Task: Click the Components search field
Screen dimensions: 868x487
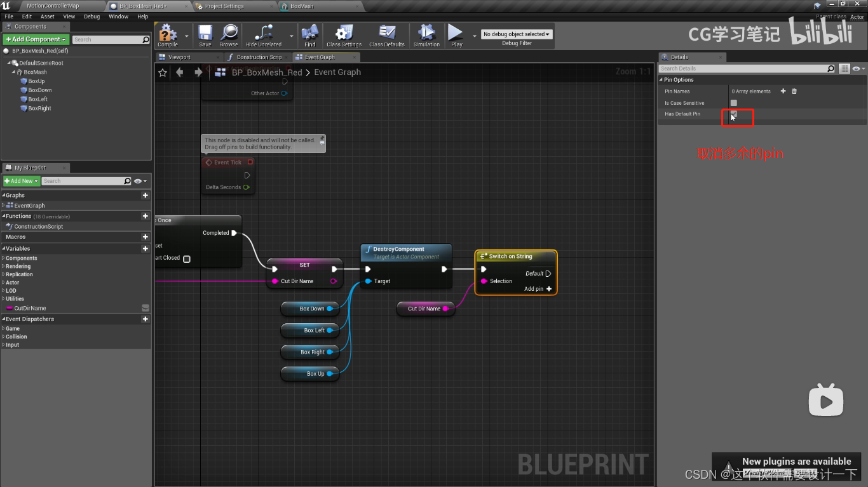Action: (107, 40)
